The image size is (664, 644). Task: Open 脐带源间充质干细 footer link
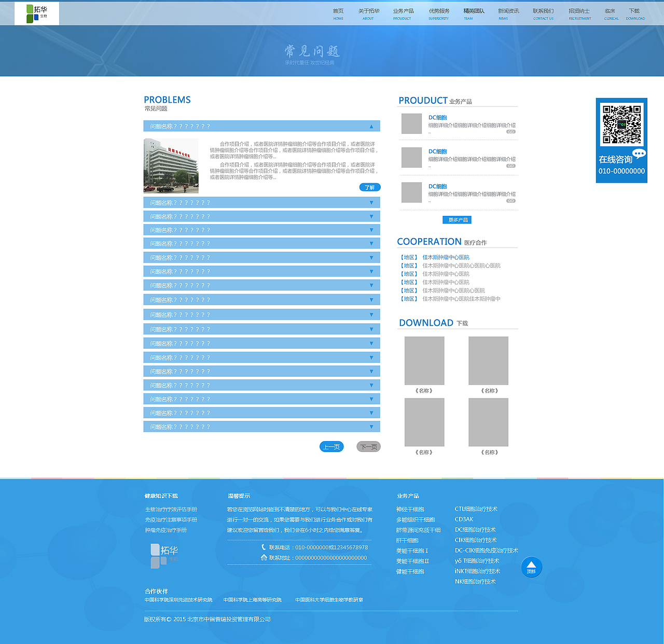pos(419,530)
